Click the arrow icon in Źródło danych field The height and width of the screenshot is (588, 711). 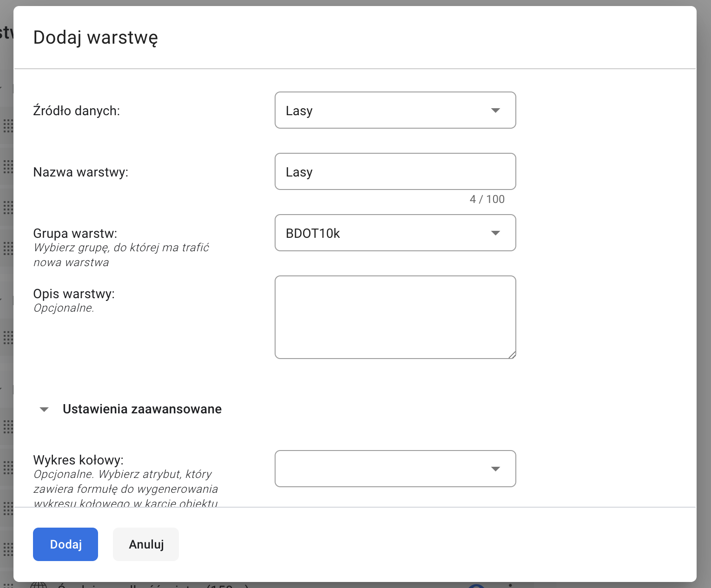pos(495,111)
